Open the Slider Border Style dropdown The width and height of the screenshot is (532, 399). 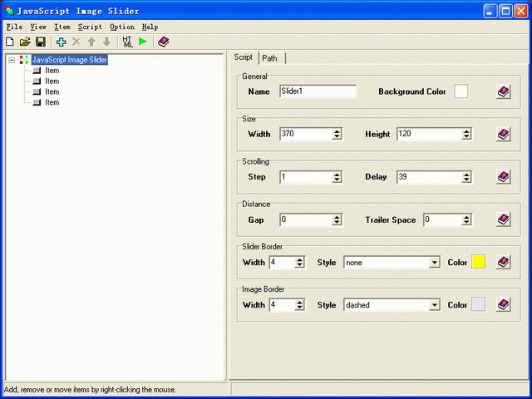[x=434, y=263]
